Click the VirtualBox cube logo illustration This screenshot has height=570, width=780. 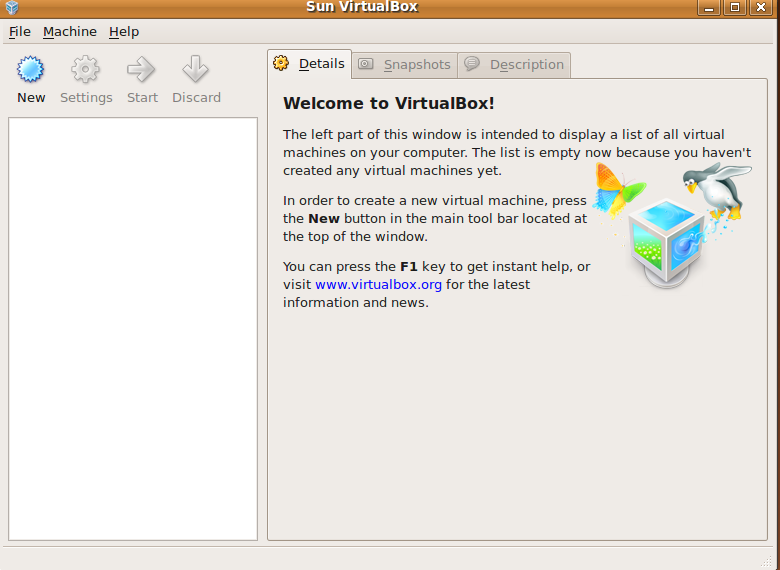click(665, 240)
